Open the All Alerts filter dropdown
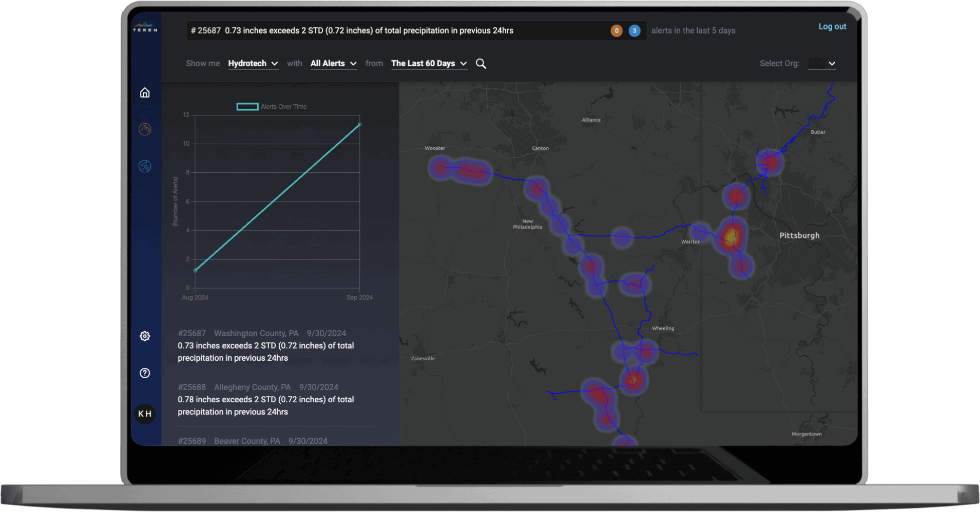Viewport: 980px width, 512px height. (x=333, y=64)
